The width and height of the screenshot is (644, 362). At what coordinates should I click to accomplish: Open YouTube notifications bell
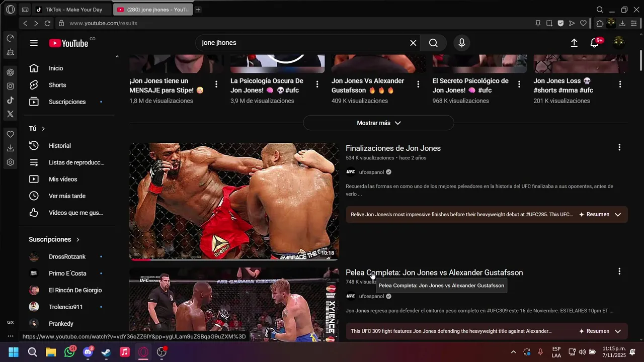pos(595,43)
